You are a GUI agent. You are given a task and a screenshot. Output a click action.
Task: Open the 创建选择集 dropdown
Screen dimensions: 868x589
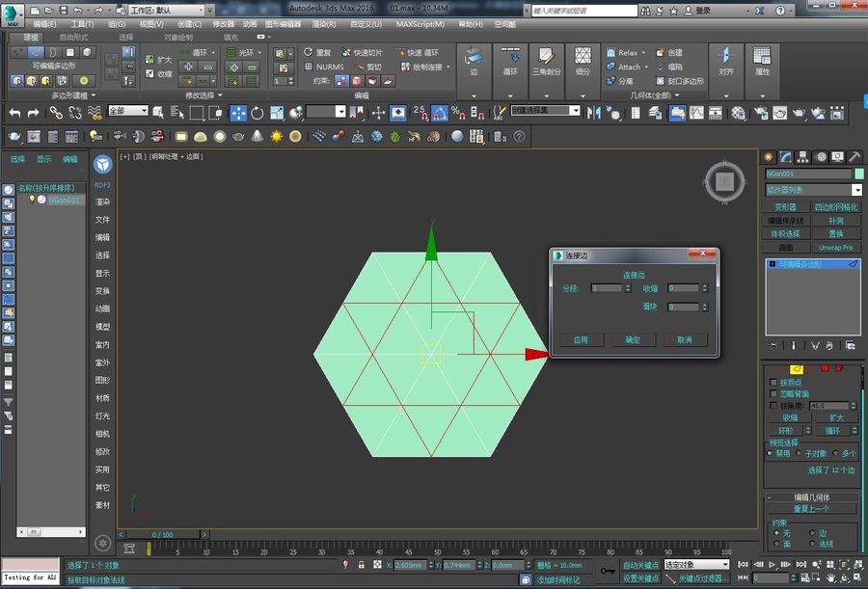tap(545, 110)
